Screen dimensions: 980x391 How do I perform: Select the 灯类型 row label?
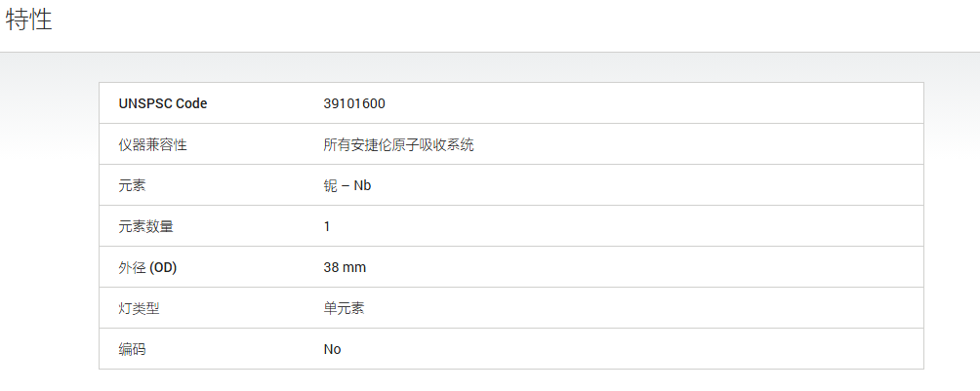coord(139,308)
